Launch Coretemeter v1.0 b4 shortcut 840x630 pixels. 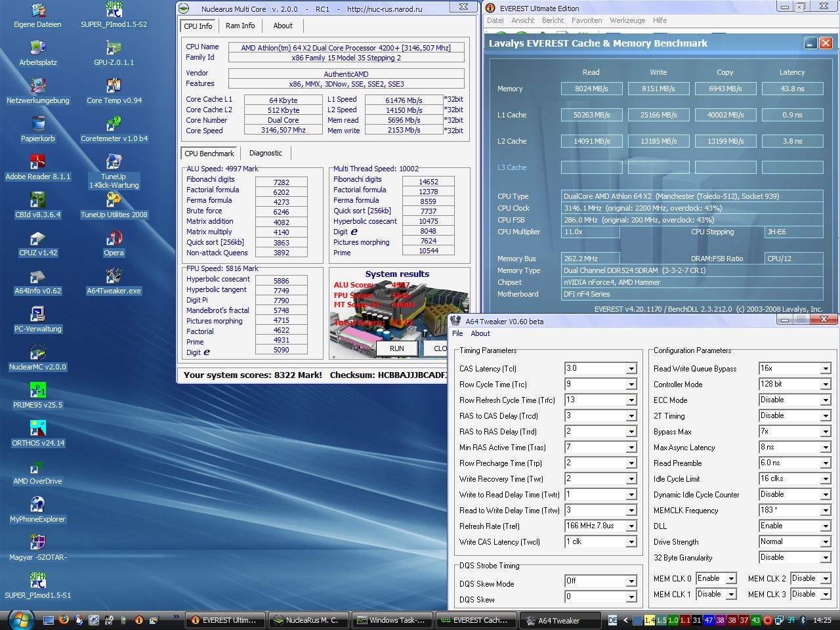pyautogui.click(x=114, y=130)
